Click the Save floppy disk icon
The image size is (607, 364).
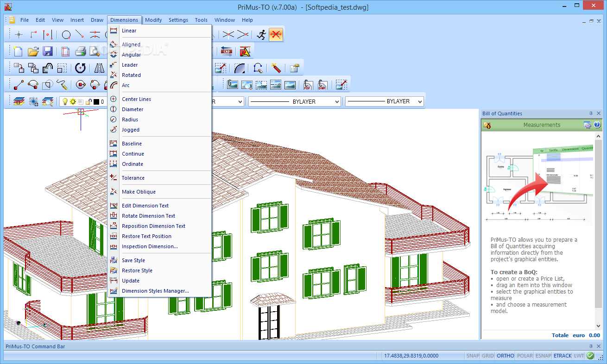click(47, 51)
